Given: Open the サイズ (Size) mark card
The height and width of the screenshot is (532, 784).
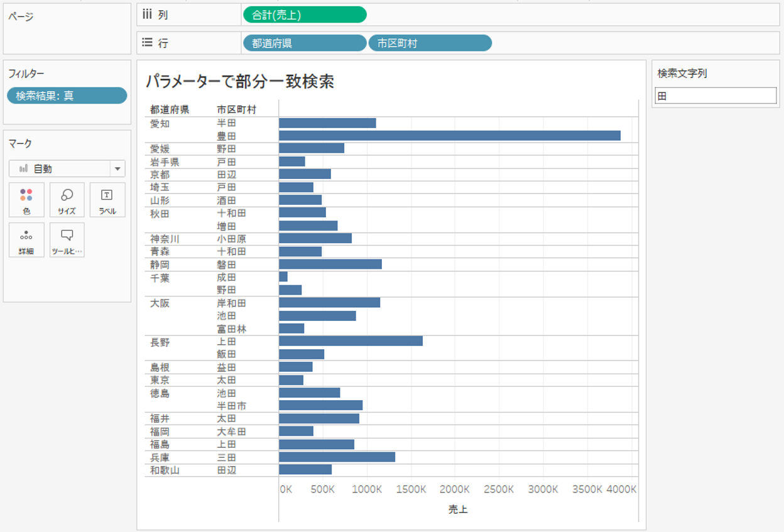Looking at the screenshot, I should click(x=67, y=200).
